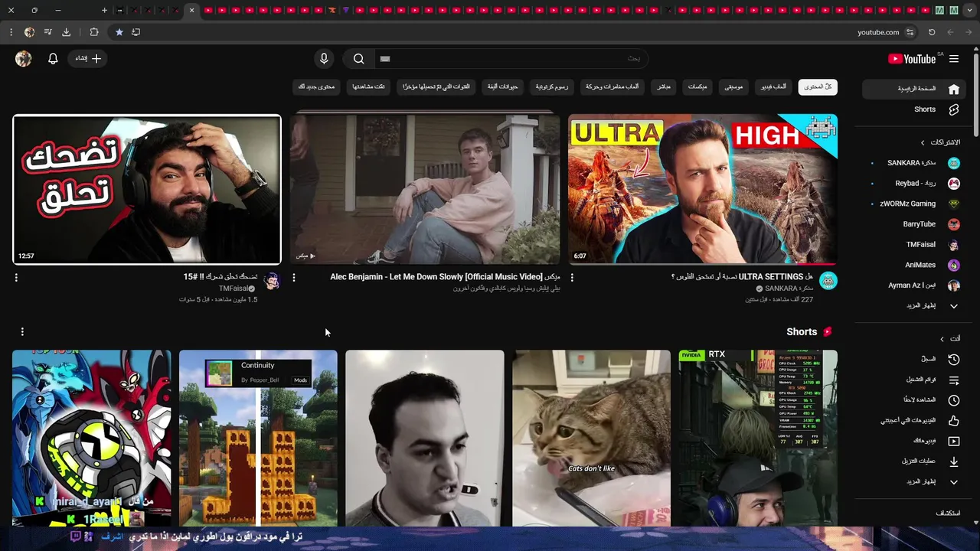Play the "Cats don't like" Short
The width and height of the screenshot is (980, 551).
pyautogui.click(x=591, y=439)
